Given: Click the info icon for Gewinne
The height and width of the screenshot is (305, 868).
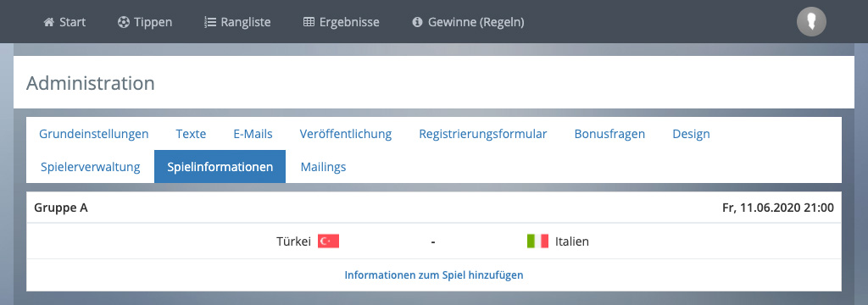Looking at the screenshot, I should (x=417, y=22).
